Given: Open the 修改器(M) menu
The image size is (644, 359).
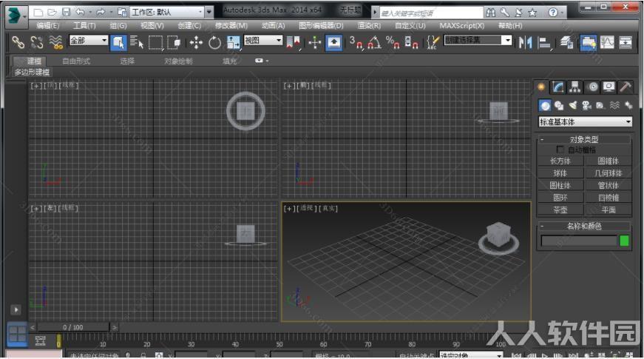Looking at the screenshot, I should 231,25.
